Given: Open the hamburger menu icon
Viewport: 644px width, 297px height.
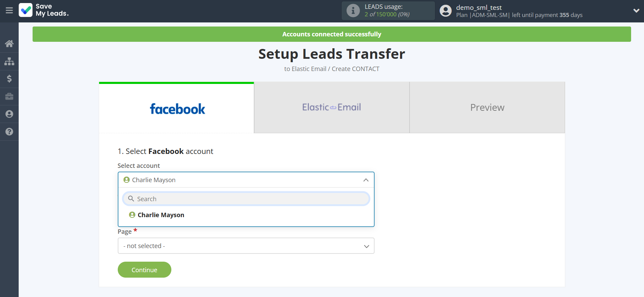Looking at the screenshot, I should [9, 11].
